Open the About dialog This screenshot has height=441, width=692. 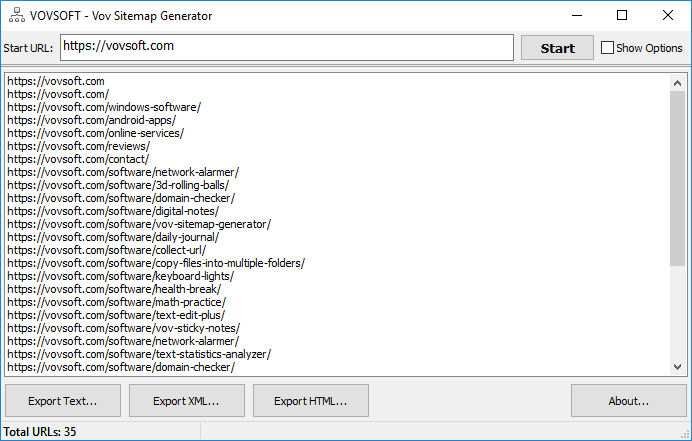coord(629,401)
